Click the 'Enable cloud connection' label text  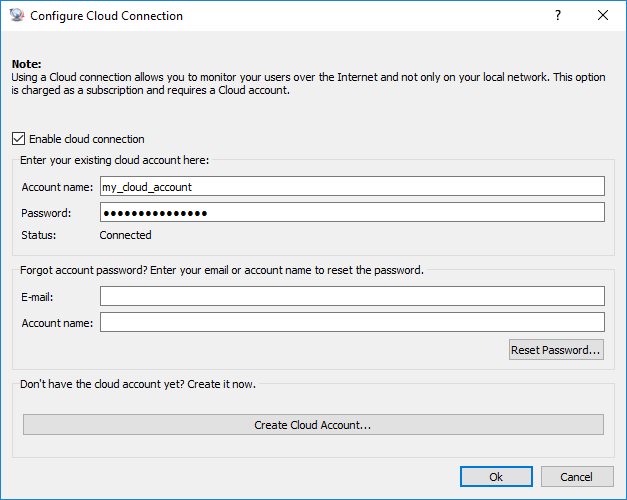[87, 139]
